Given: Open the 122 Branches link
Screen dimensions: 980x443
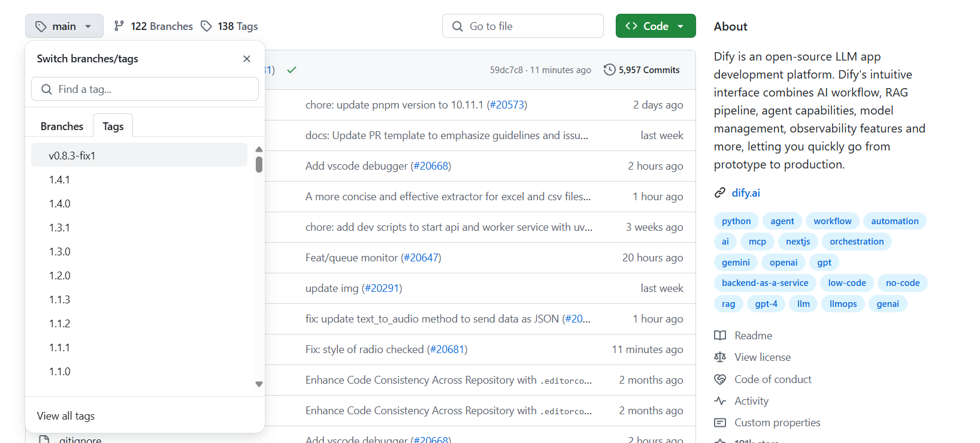Looking at the screenshot, I should [154, 26].
